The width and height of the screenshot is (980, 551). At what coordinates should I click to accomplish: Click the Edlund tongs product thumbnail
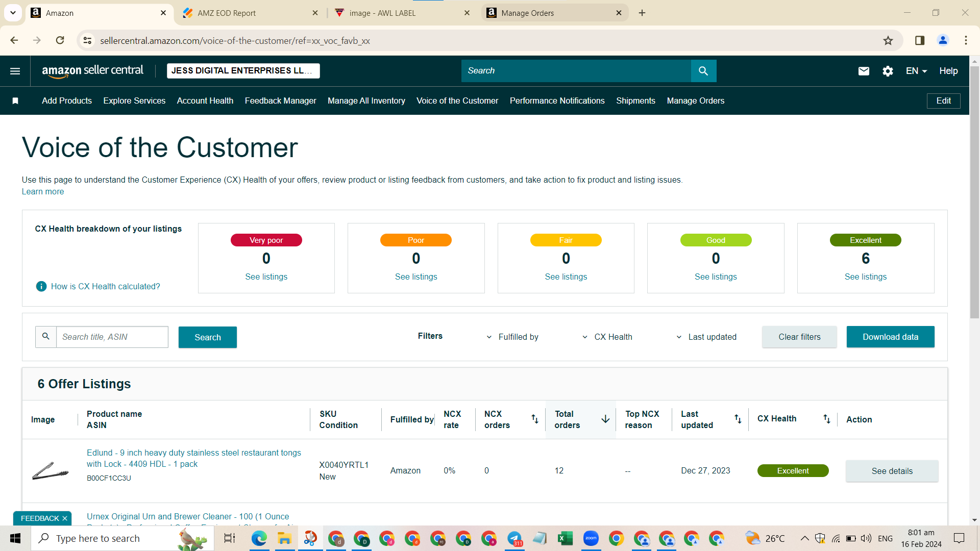point(50,471)
